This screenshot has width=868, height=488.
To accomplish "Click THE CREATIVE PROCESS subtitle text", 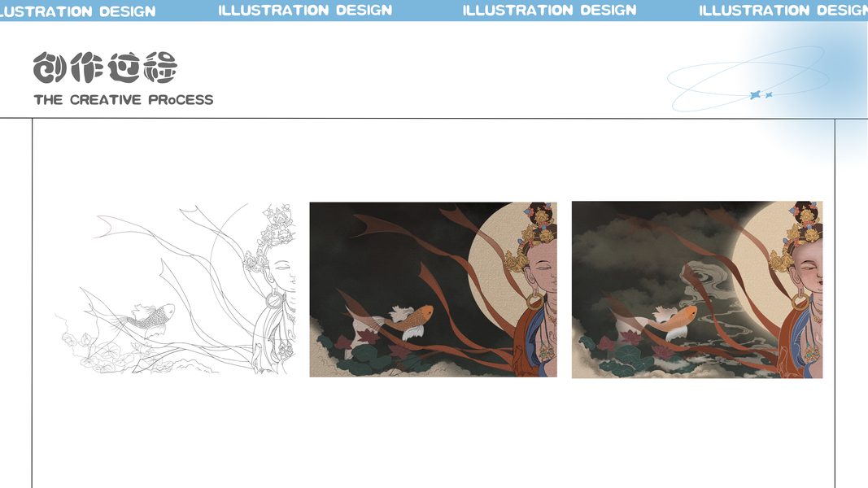I will pyautogui.click(x=124, y=99).
